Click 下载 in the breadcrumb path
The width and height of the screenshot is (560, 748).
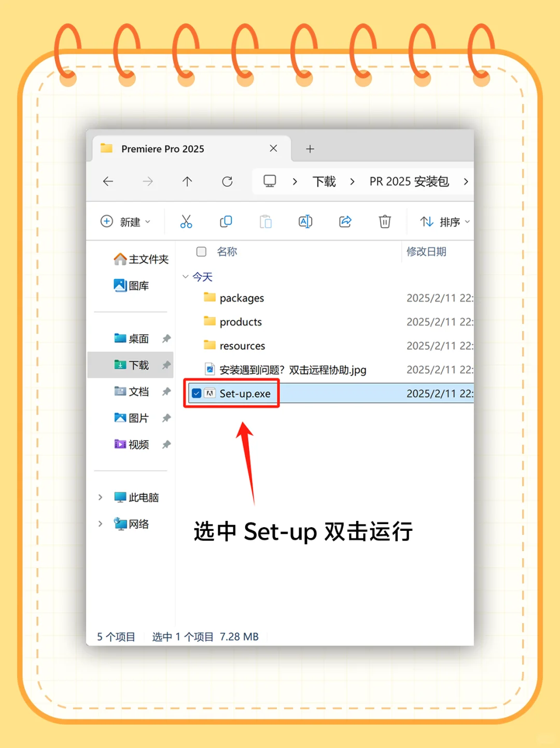[x=324, y=181]
